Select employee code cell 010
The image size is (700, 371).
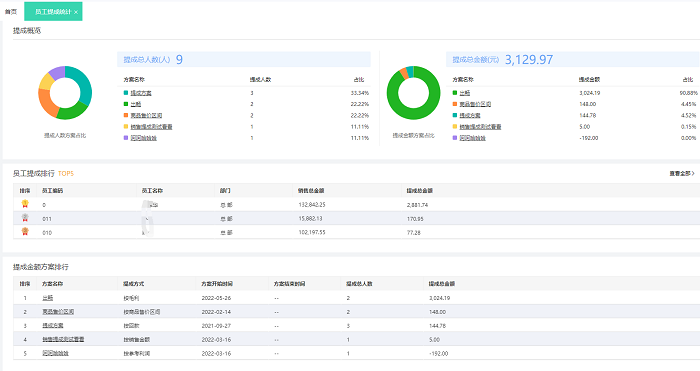47,233
